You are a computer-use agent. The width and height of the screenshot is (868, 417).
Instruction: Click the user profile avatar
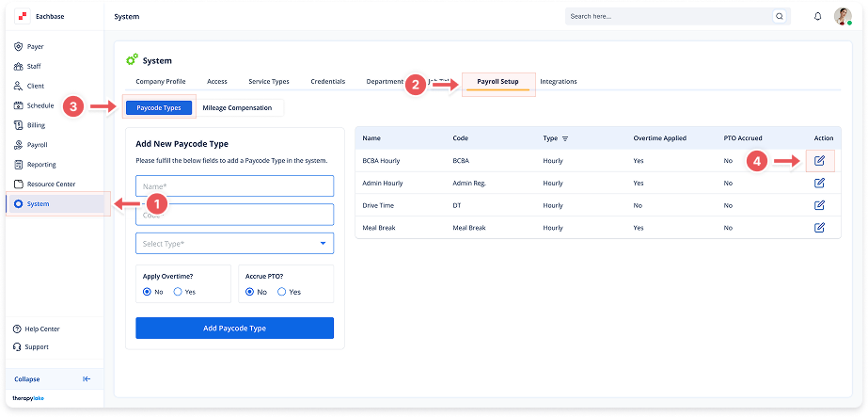pyautogui.click(x=843, y=17)
